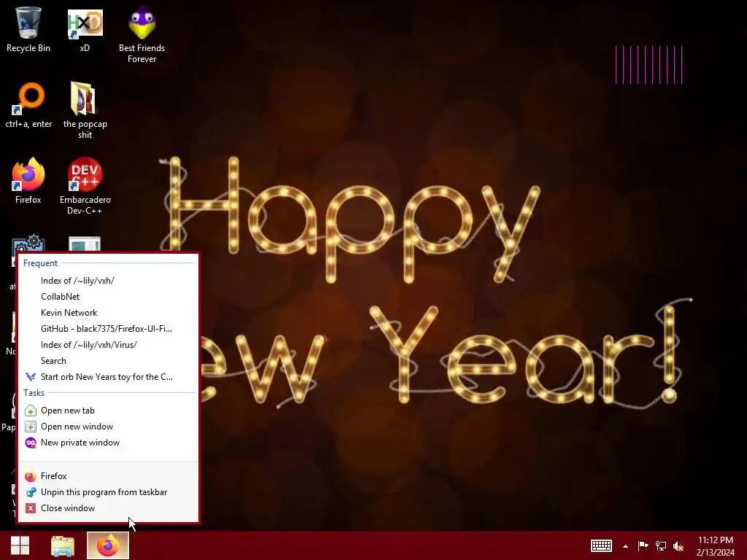The image size is (747, 560).
Task: Open the clock showing 11:12 PM
Action: [x=715, y=545]
